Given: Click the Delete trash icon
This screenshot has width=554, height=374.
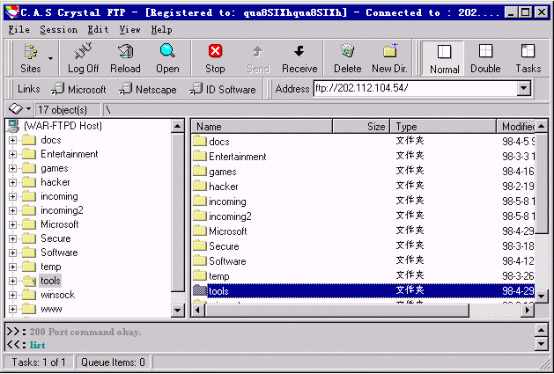Looking at the screenshot, I should coord(348,51).
